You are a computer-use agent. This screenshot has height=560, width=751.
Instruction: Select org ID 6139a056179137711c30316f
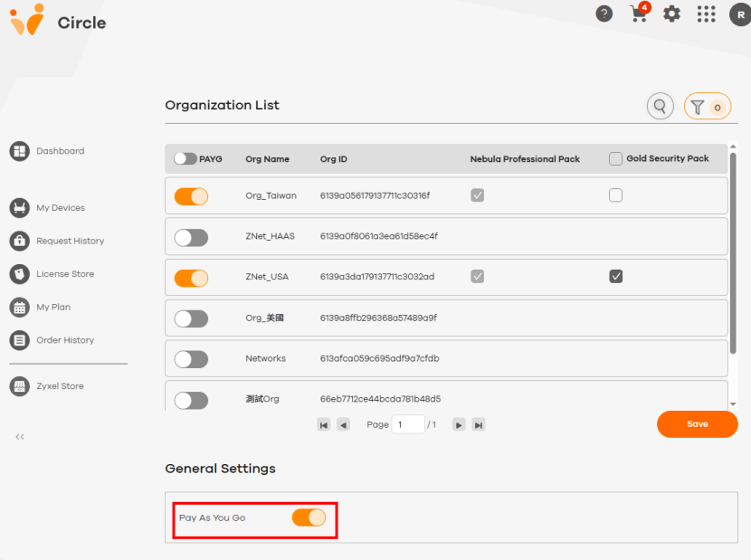click(x=375, y=195)
